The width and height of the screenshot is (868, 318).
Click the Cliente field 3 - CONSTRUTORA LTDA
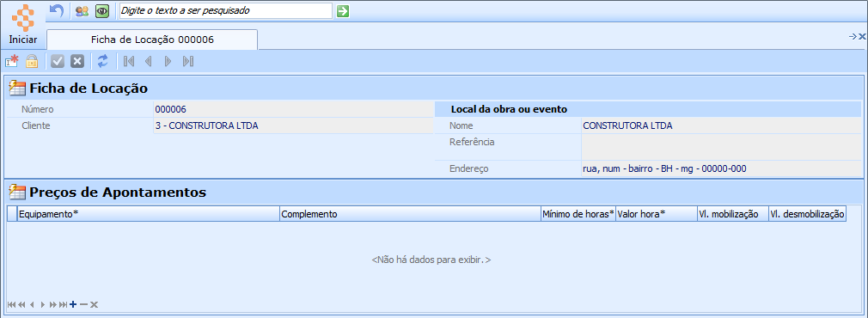[293, 125]
